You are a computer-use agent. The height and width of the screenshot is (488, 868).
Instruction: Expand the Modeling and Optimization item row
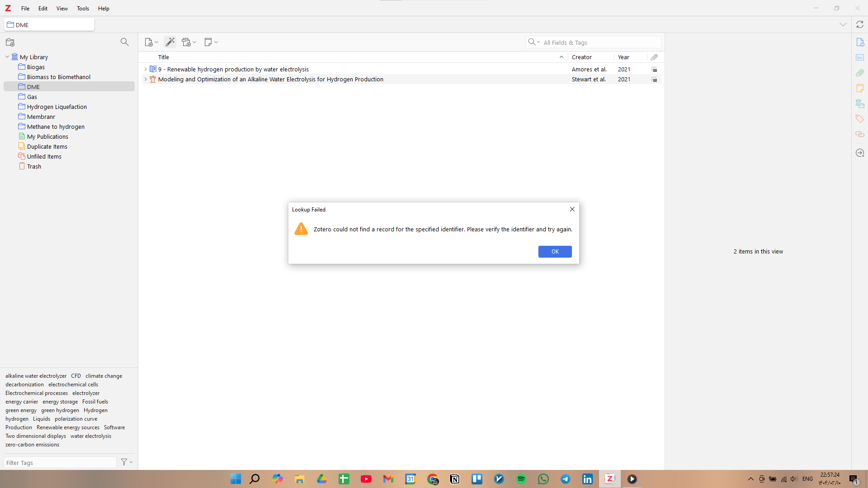point(145,79)
